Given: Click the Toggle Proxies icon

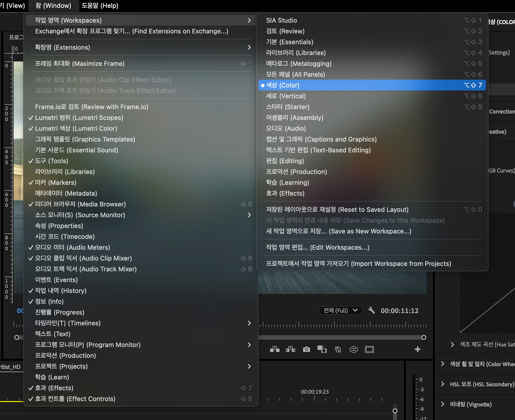Looking at the screenshot, I should pos(338,349).
